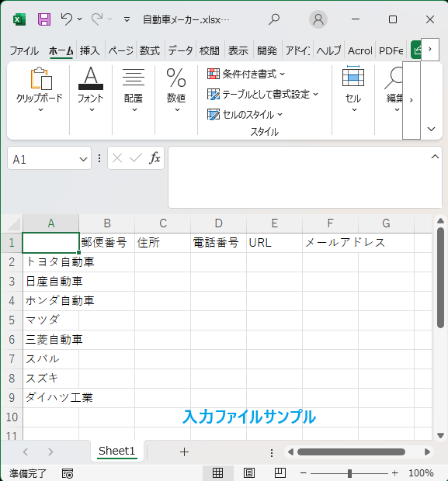This screenshot has height=481, width=448.
Task: Select the メールアドレス cell
Action: pos(330,243)
